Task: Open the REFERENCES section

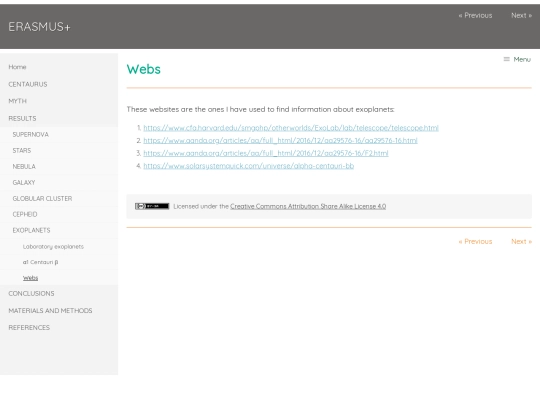Action: pos(29,328)
